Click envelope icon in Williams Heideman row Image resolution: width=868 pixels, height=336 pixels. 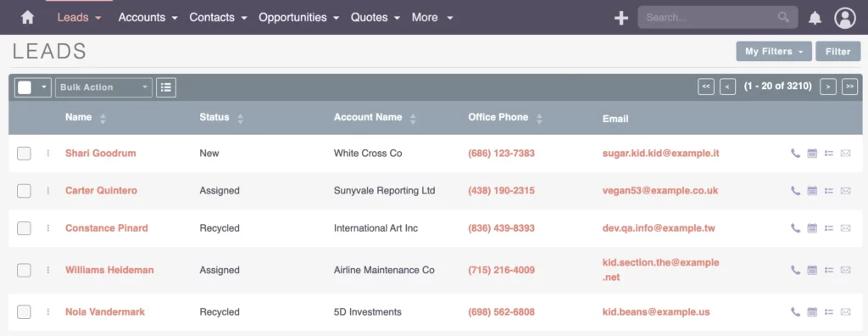(x=845, y=270)
